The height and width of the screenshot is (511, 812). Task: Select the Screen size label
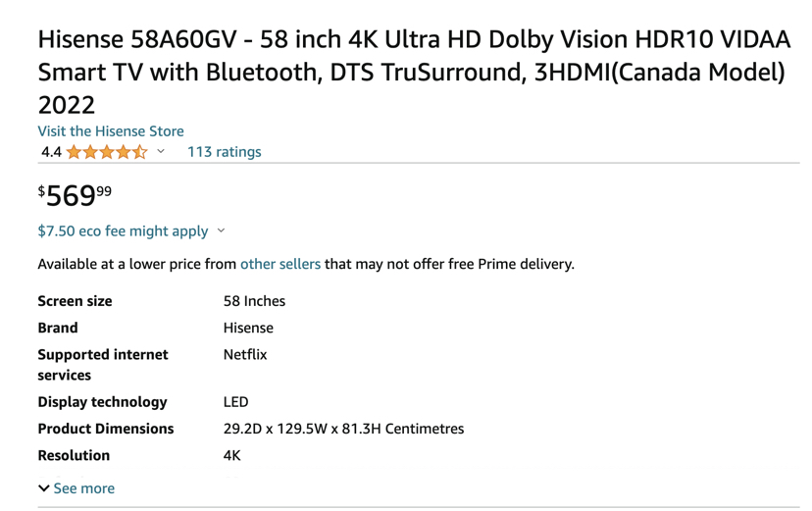[x=75, y=301]
